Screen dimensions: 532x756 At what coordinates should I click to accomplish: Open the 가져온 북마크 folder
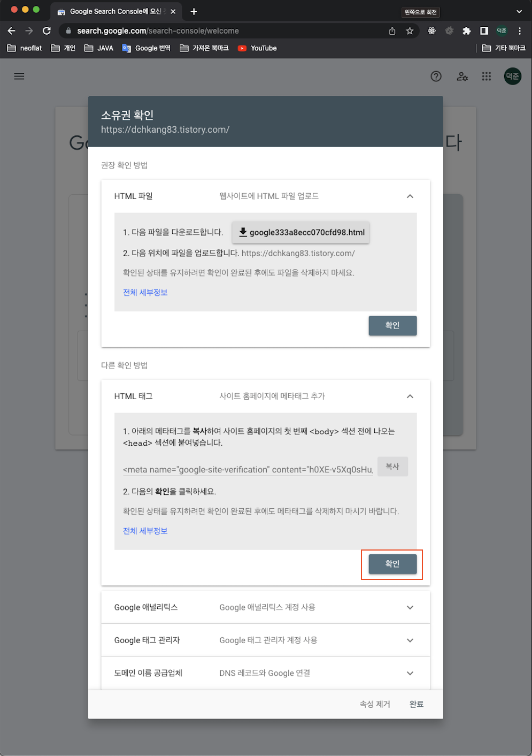pyautogui.click(x=204, y=48)
